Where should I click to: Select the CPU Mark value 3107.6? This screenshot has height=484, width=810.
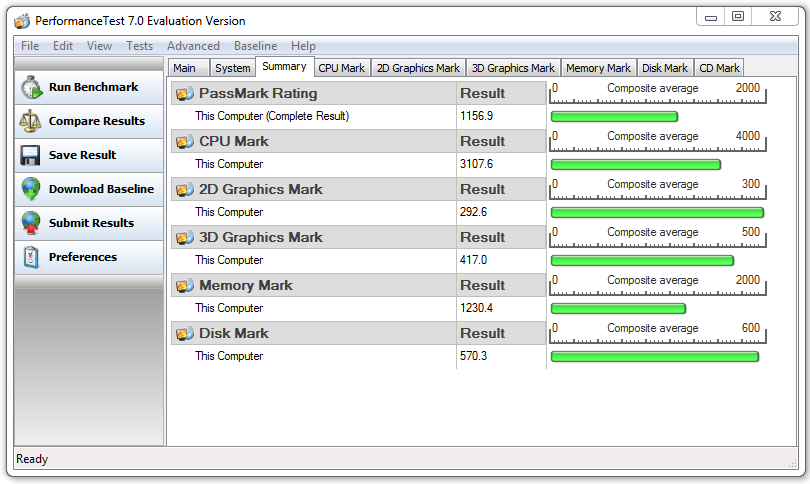click(x=476, y=164)
